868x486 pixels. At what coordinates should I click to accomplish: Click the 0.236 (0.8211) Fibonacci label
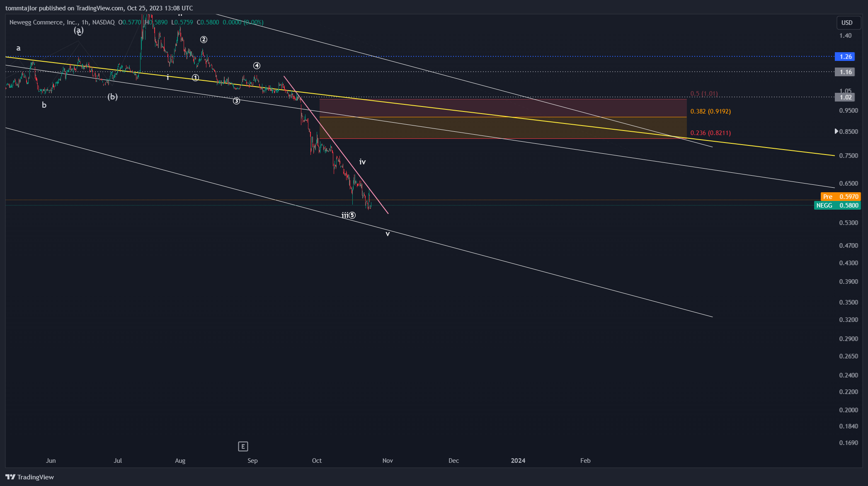click(710, 133)
